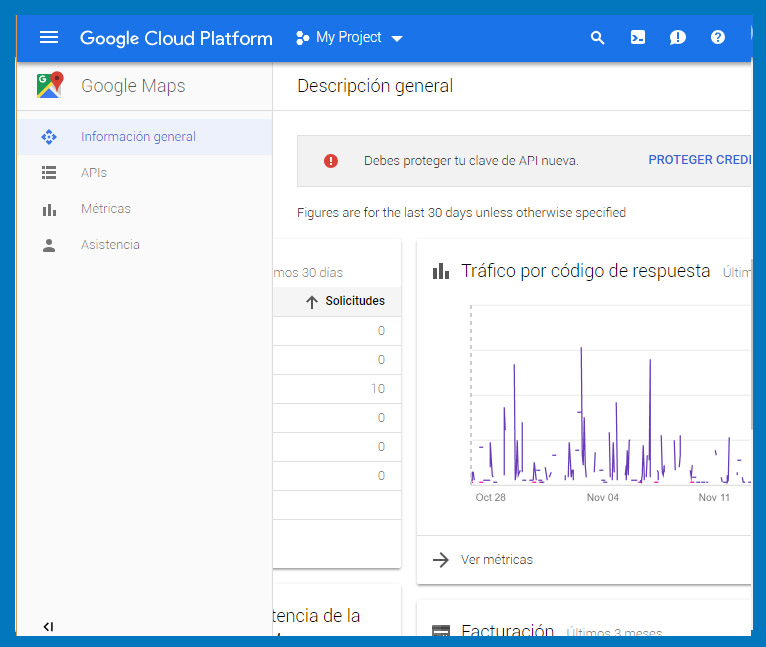Click the project hexagon dots icon

tap(302, 38)
